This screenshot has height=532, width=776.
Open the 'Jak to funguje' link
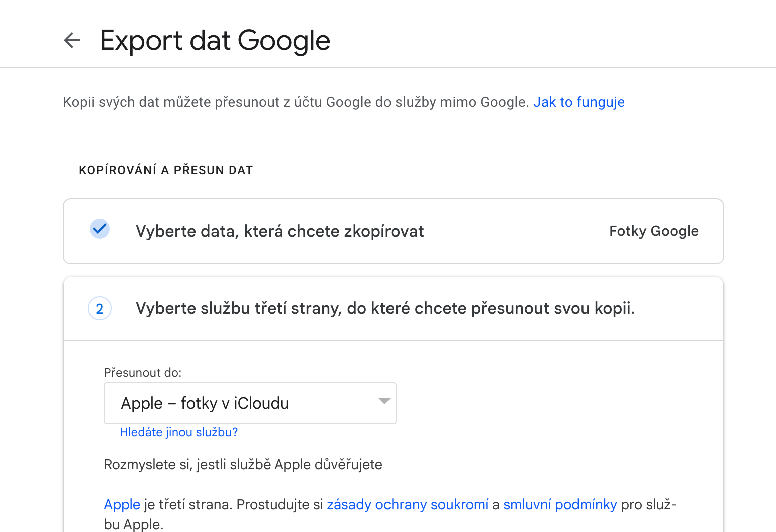(578, 102)
